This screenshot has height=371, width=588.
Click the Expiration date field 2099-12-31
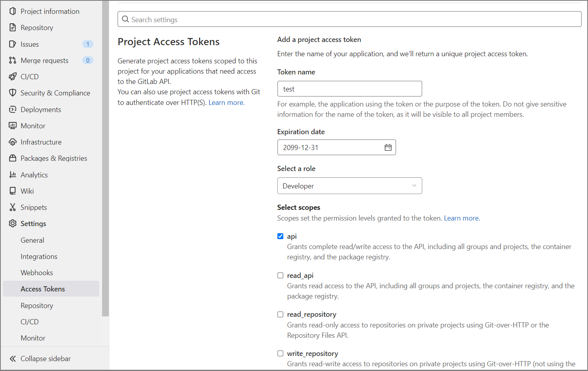coord(336,147)
